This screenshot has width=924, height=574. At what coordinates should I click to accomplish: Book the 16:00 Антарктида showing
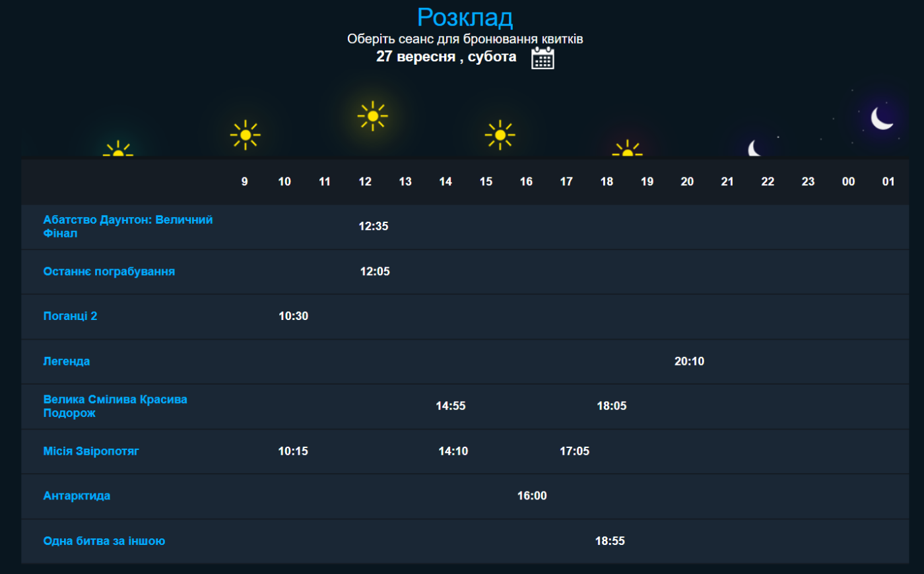(x=532, y=495)
